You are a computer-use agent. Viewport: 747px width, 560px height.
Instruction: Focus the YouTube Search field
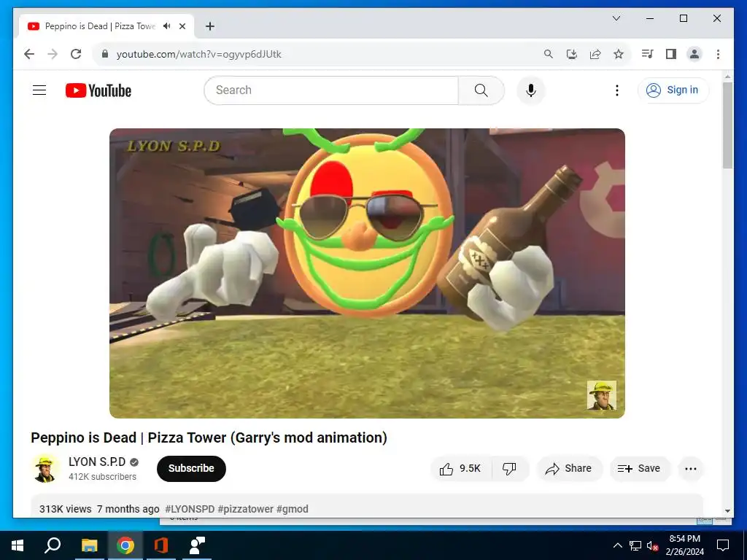click(331, 90)
